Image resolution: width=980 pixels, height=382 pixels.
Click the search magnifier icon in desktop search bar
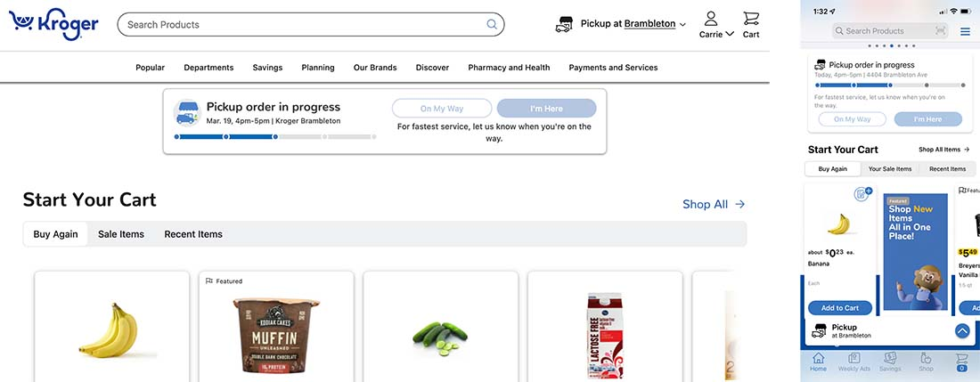(492, 24)
